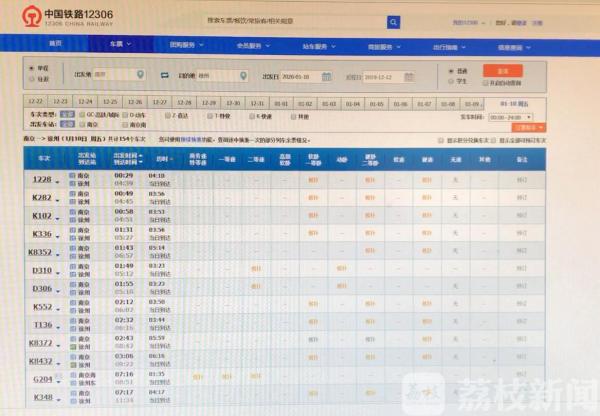Switch to the 12-23 date tab
600x416 pixels.
point(60,103)
